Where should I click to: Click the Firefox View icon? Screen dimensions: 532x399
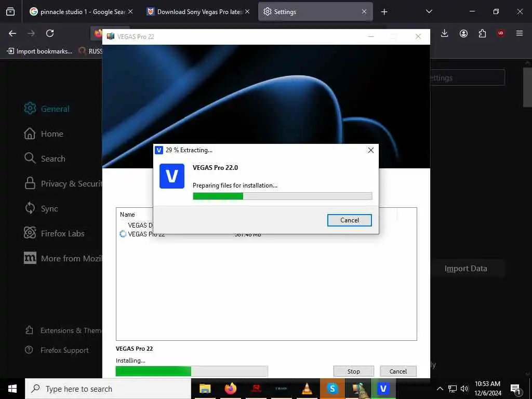[10, 11]
